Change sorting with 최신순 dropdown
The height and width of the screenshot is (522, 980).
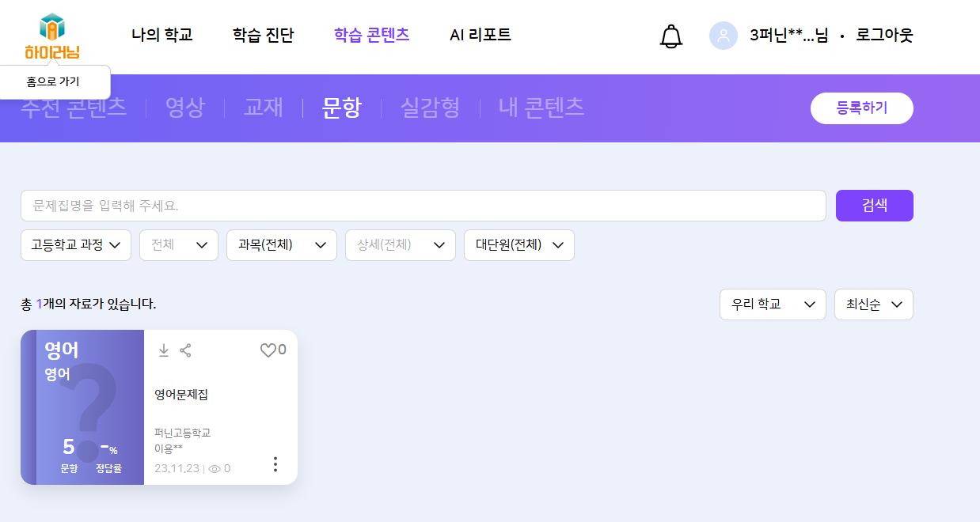tap(873, 304)
